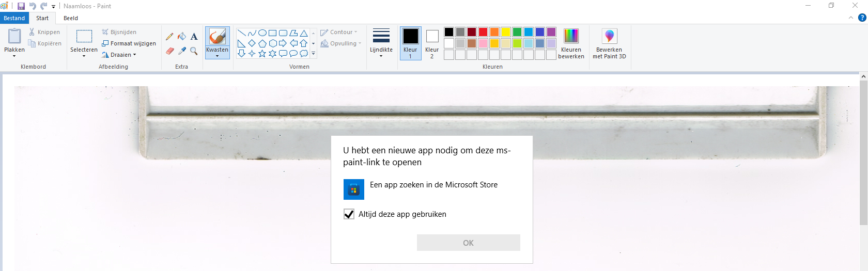Open the Bestand file menu
868x271 pixels.
14,18
